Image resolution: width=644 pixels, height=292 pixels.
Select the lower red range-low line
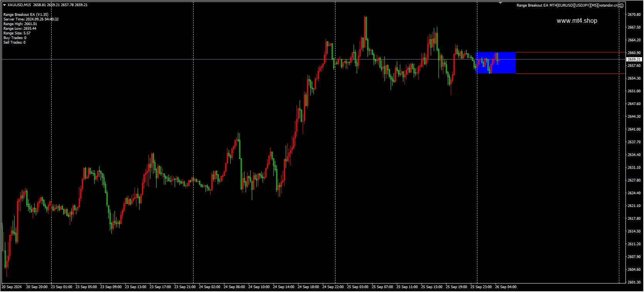[570, 73]
